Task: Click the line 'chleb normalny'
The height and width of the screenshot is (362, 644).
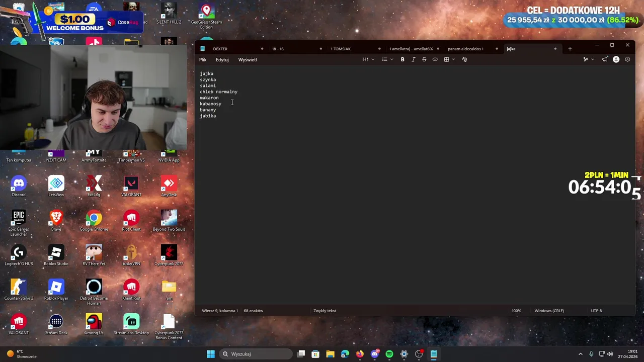Action: 218,92
